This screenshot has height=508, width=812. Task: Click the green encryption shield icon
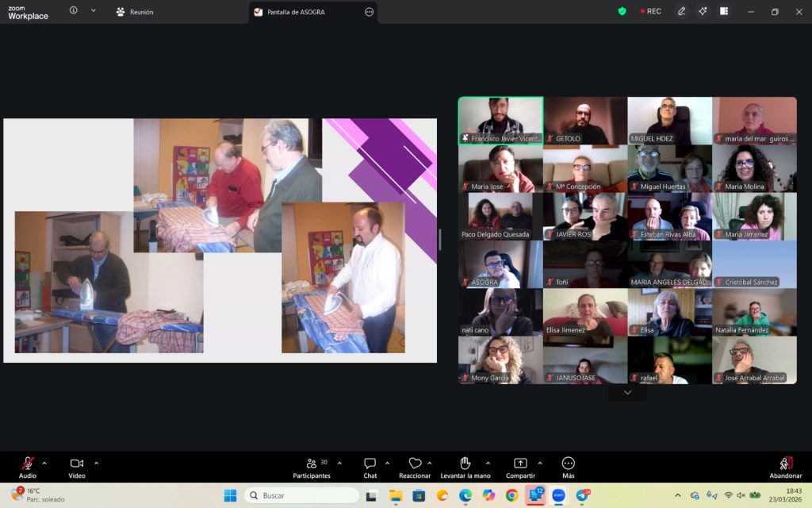[x=622, y=11]
